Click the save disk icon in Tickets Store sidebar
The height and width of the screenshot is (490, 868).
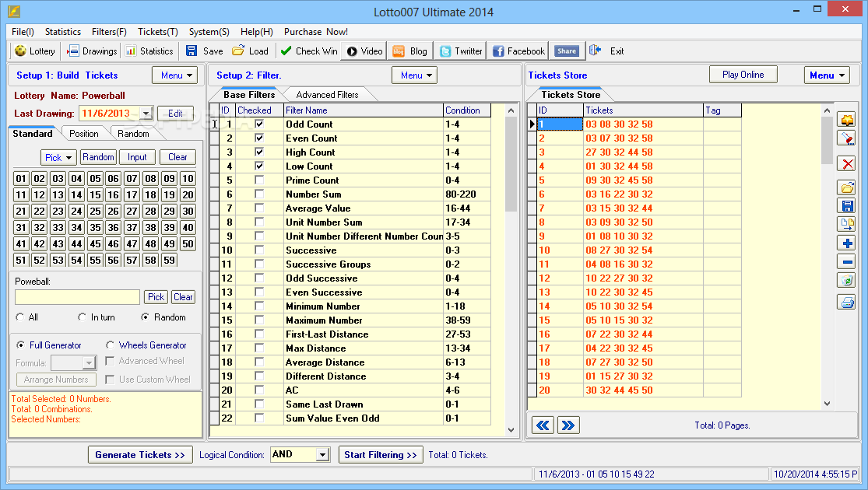(x=846, y=206)
